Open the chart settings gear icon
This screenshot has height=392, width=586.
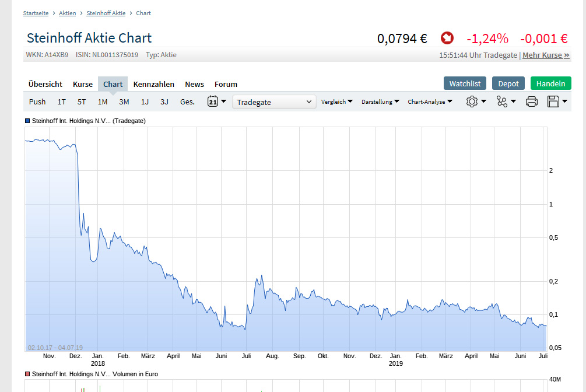point(472,101)
